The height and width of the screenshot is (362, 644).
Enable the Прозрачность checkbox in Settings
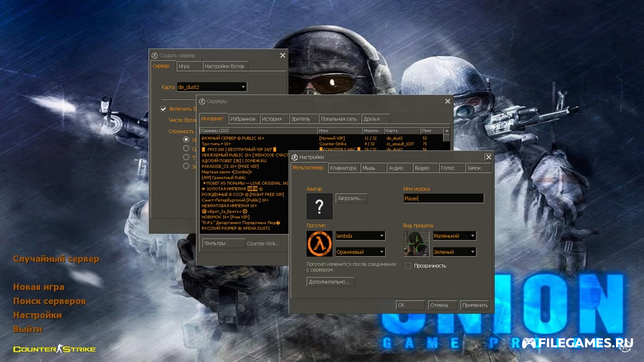coord(408,266)
